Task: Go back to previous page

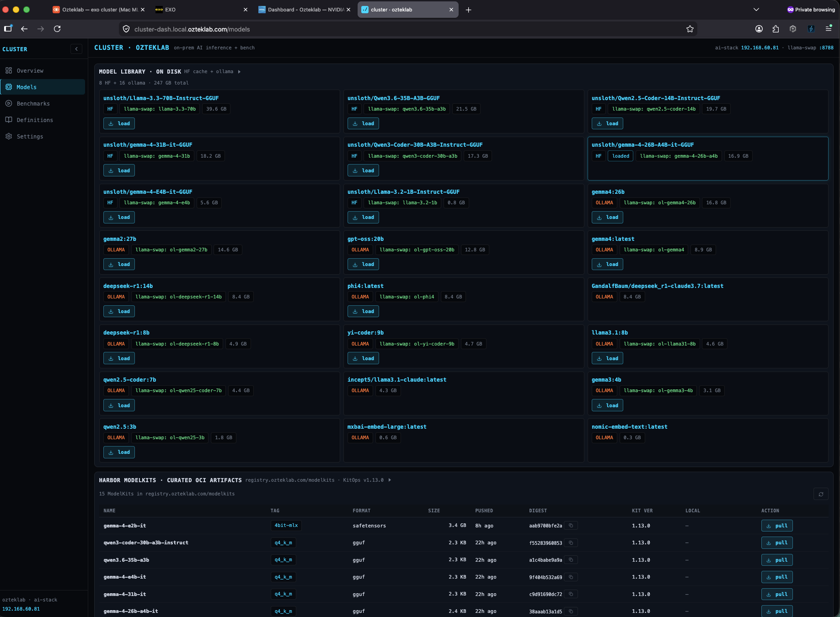Action: (24, 29)
